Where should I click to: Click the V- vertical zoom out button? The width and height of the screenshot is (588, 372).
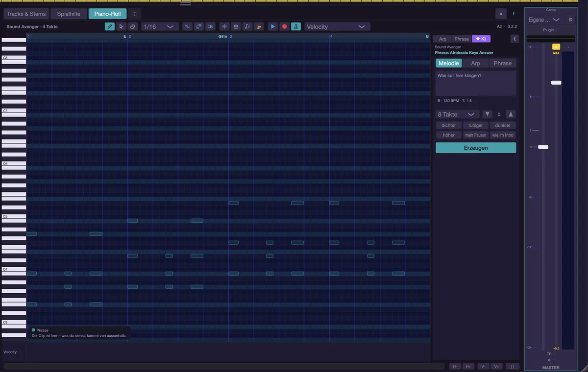click(x=483, y=366)
